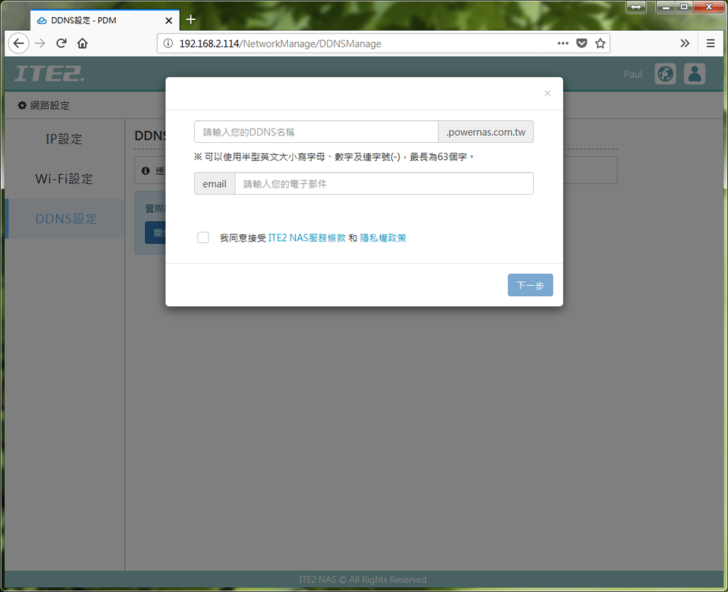This screenshot has width=728, height=592.
Task: Go to the browser home page icon
Action: [82, 43]
